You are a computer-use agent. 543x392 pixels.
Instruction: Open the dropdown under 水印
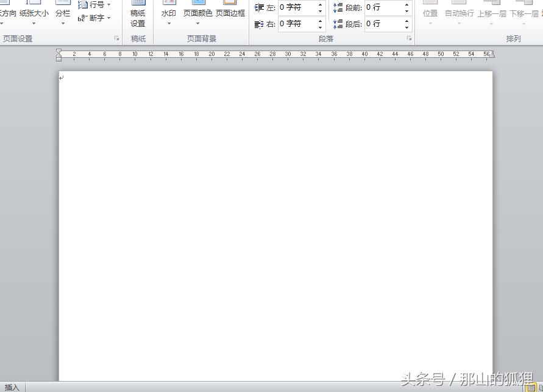pyautogui.click(x=168, y=23)
